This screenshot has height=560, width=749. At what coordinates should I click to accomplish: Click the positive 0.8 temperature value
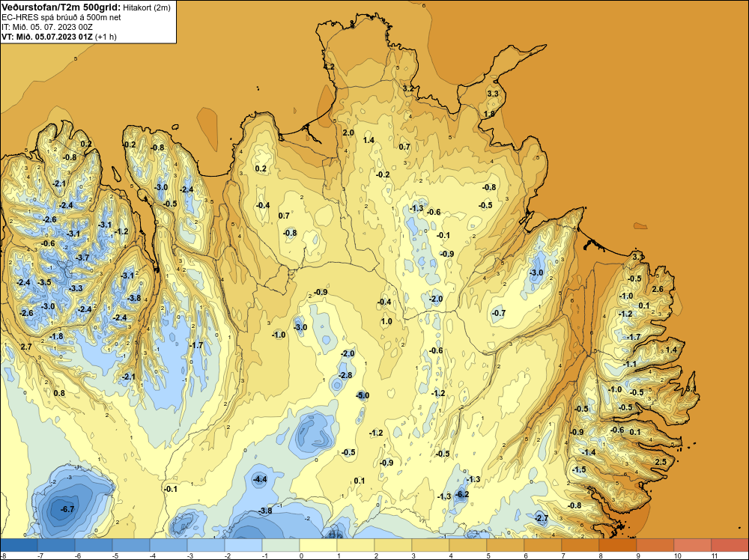pyautogui.click(x=59, y=393)
